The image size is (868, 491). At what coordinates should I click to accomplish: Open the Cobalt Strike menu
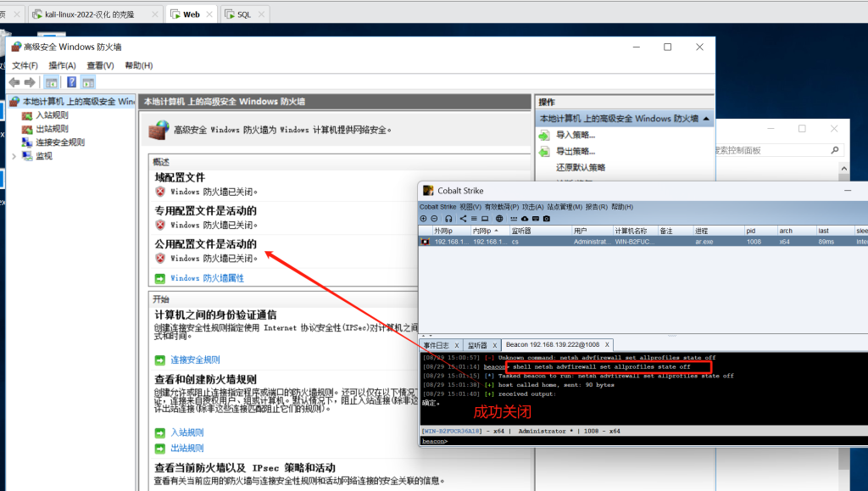pyautogui.click(x=438, y=207)
